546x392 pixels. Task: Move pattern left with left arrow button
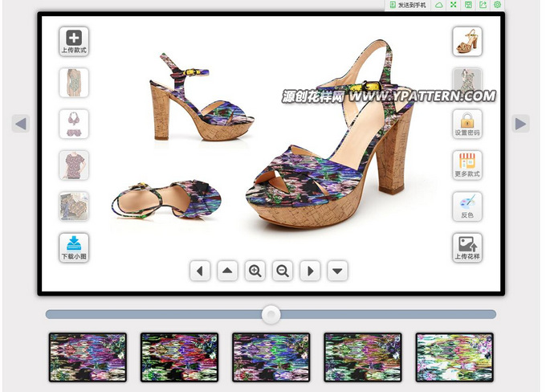coord(200,271)
